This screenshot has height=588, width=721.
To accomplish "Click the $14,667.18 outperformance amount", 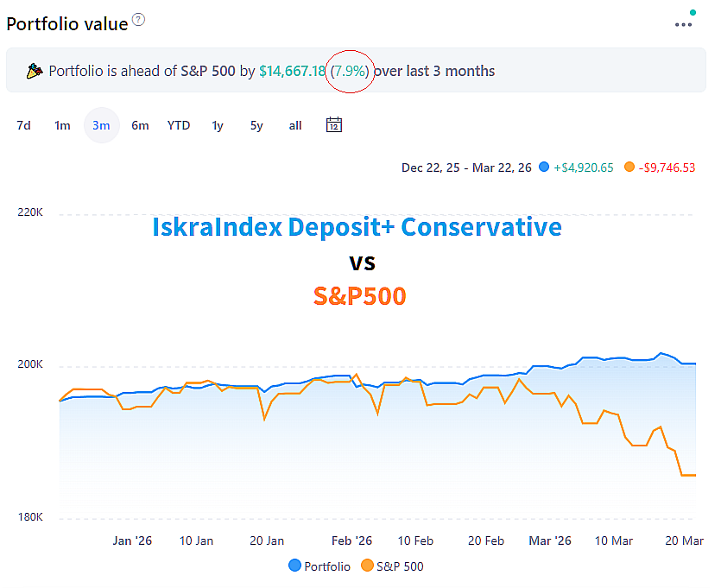I will (292, 71).
